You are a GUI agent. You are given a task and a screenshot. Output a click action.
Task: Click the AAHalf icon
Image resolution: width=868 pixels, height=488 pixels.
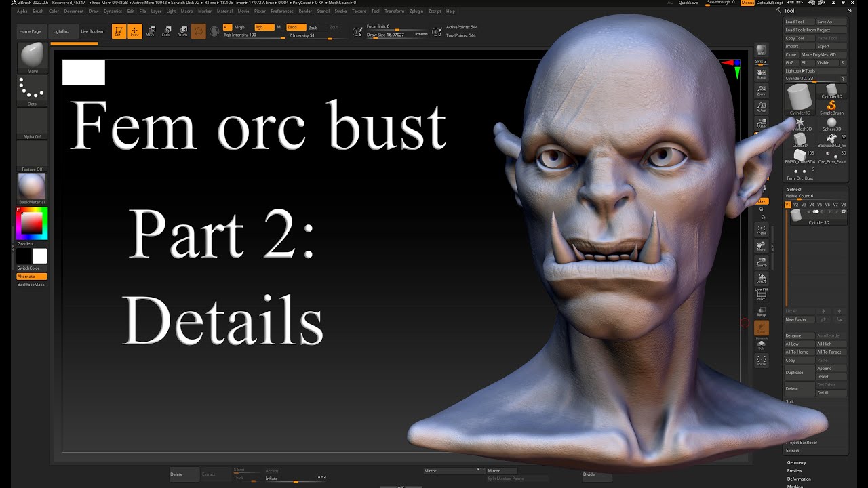pyautogui.click(x=762, y=124)
